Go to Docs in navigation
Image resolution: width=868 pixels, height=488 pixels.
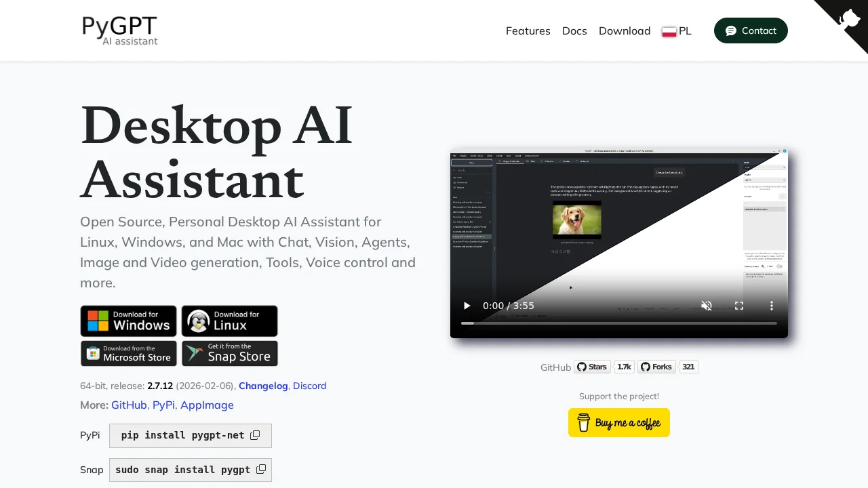tap(574, 31)
